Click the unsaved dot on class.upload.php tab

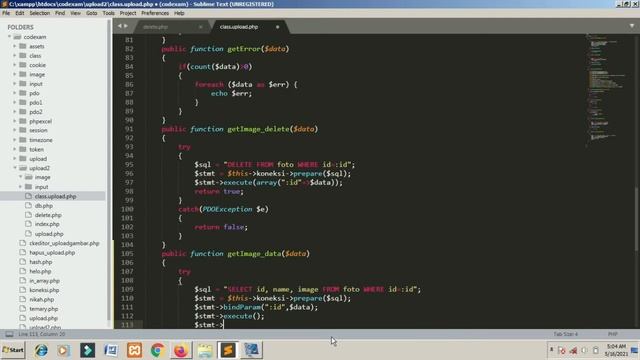(x=278, y=27)
